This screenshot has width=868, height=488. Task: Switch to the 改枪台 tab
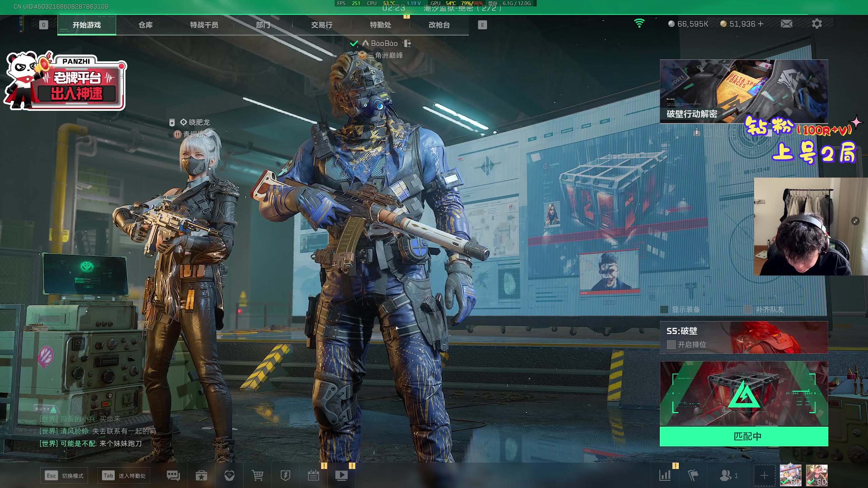click(439, 25)
